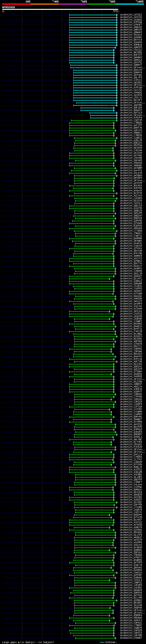Select label UniRef100_B2IFY8
The image size is (146, 644).
131,193
